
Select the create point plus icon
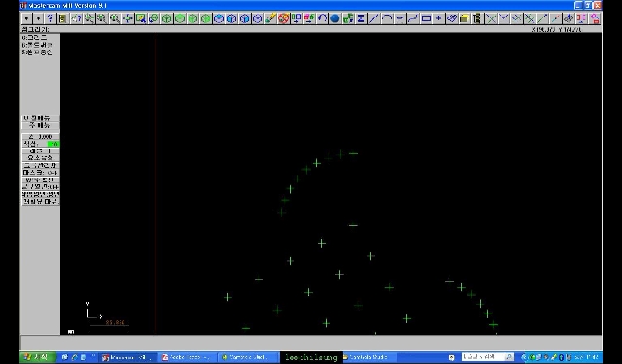(438, 18)
